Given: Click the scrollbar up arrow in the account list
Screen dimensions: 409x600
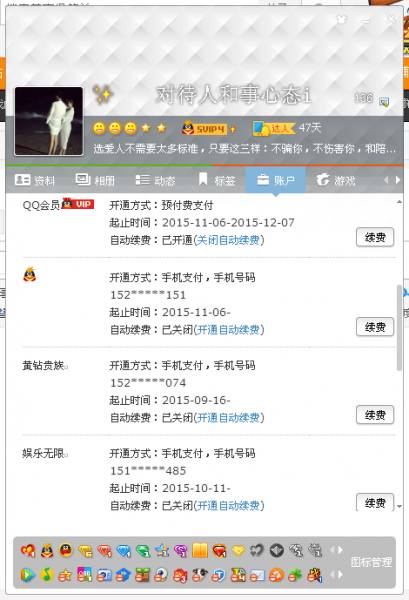Looking at the screenshot, I should tap(399, 202).
